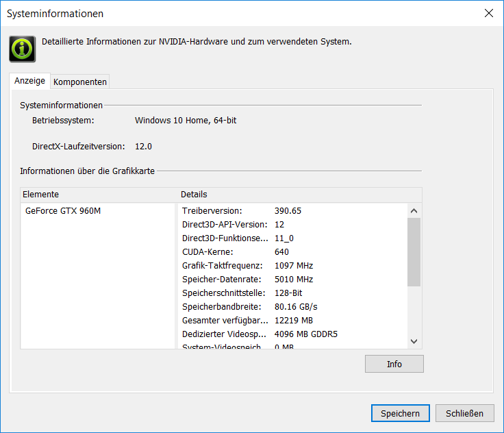Screen dimensions: 504x433
Task: Click the 11_0 feature level value
Action: coord(284,238)
